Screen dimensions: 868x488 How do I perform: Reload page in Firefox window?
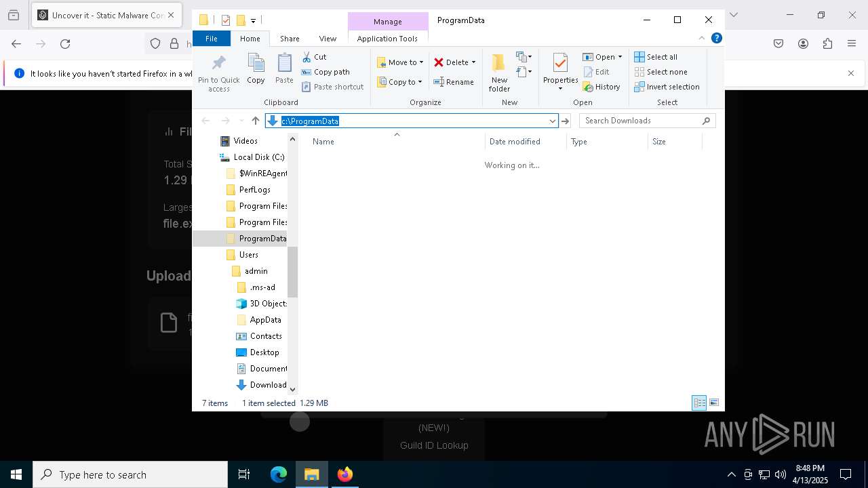point(65,44)
